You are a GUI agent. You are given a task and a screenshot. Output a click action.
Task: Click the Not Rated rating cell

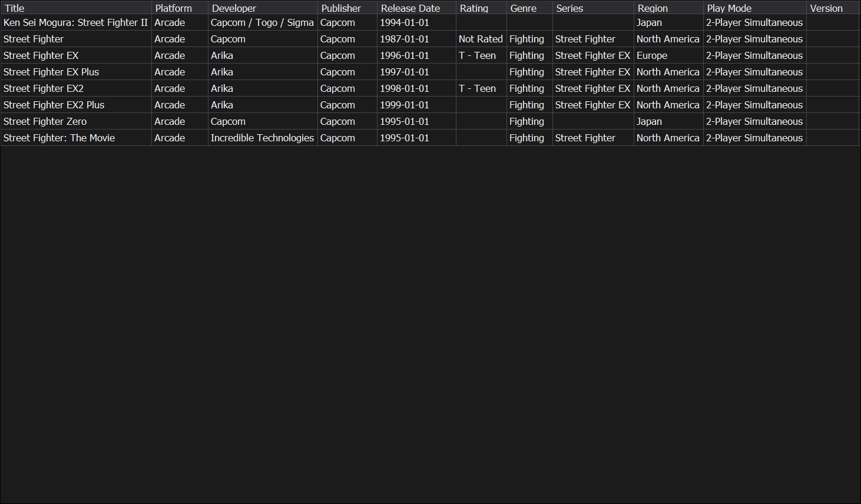[x=481, y=39]
